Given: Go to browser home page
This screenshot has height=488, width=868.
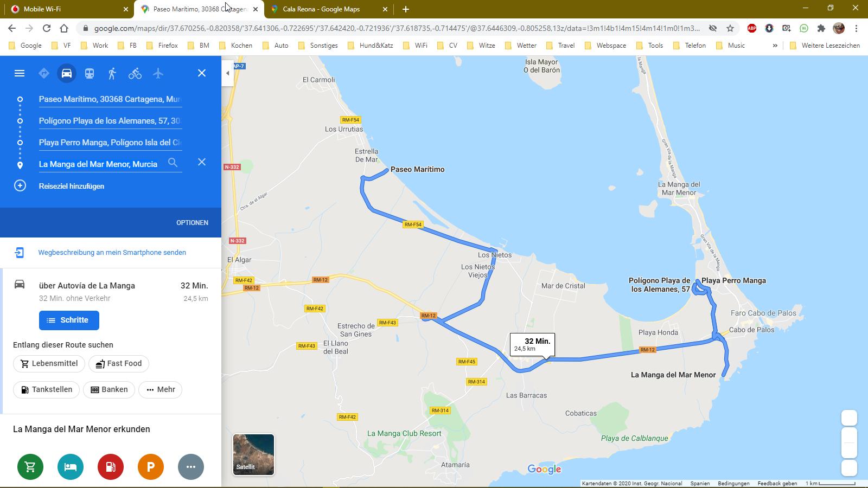Looking at the screenshot, I should 64,28.
